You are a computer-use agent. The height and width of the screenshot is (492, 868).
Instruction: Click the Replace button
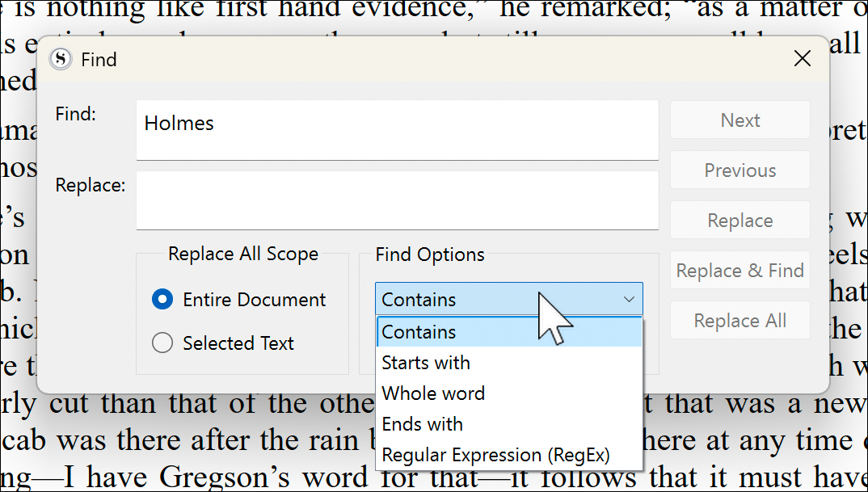point(739,221)
